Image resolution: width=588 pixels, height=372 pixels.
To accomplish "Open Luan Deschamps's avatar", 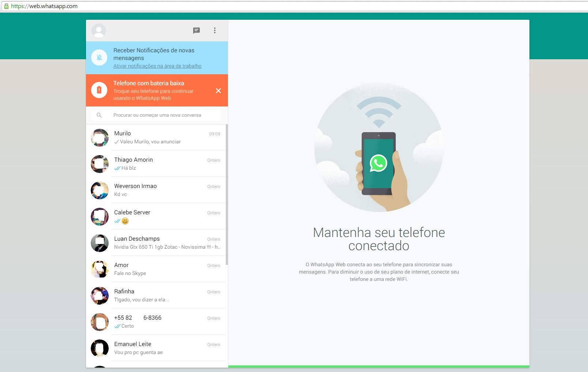I will [100, 243].
